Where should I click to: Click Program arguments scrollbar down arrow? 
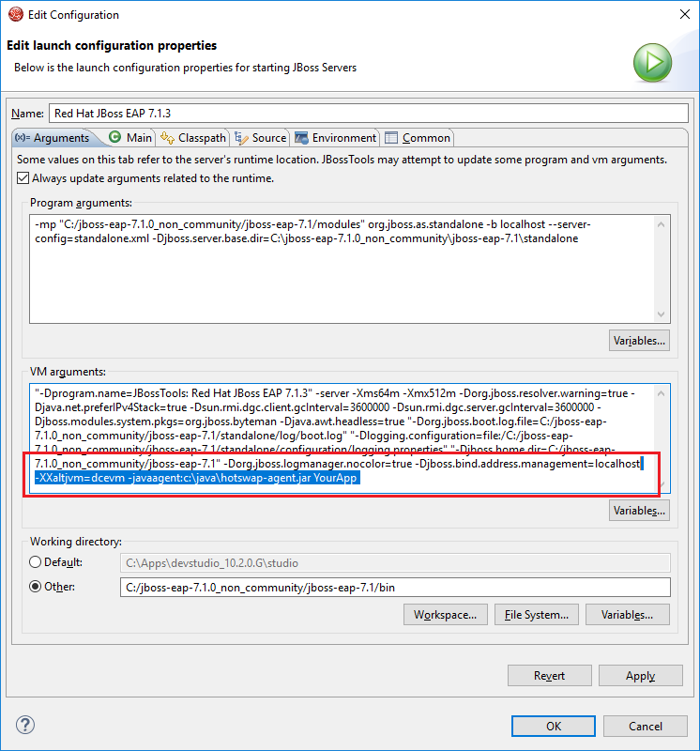[x=662, y=314]
